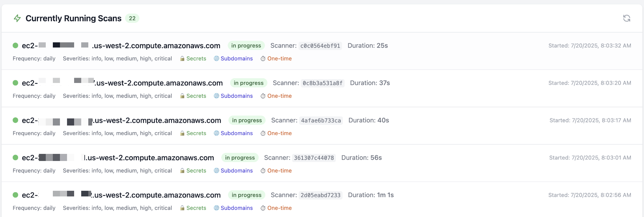Click the lightning bolt header icon
The image size is (644, 217).
point(17,18)
